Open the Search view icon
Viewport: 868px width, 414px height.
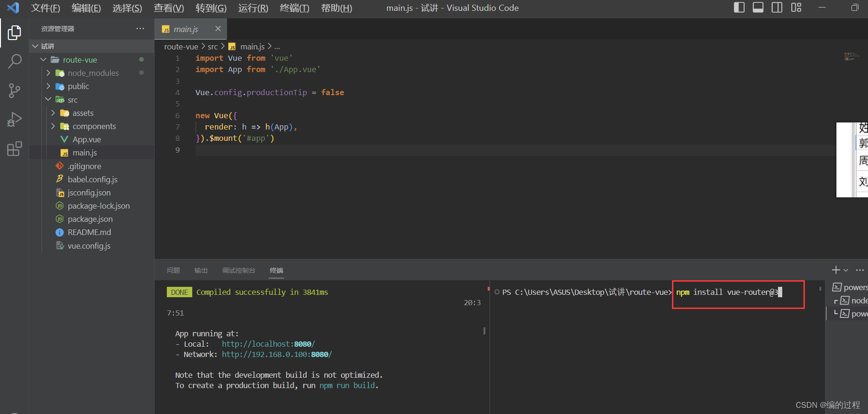[15, 61]
